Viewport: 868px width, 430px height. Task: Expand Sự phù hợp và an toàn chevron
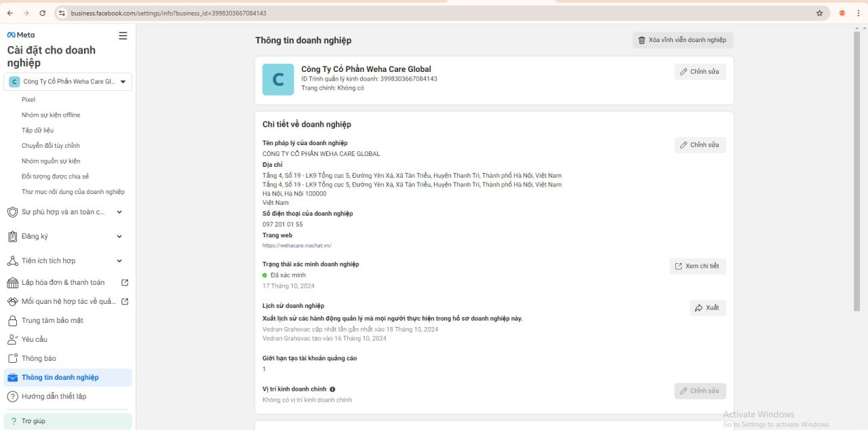(x=119, y=212)
